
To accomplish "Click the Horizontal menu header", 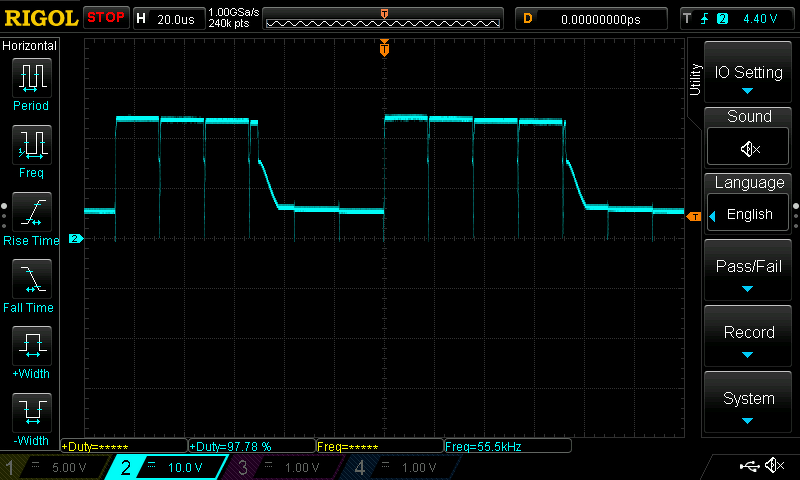I will click(30, 46).
